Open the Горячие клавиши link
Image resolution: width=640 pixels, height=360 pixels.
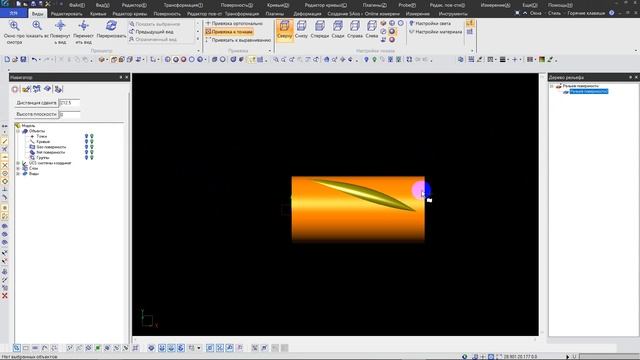tap(587, 13)
